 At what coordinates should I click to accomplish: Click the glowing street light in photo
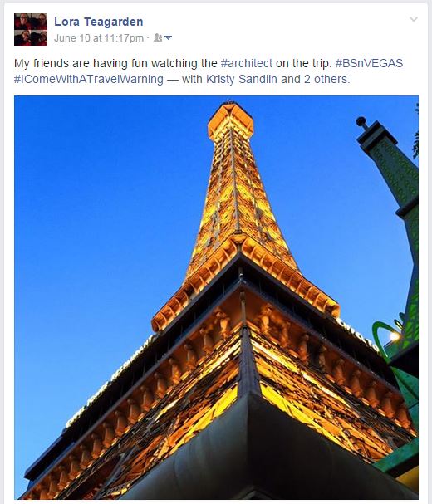395,336
